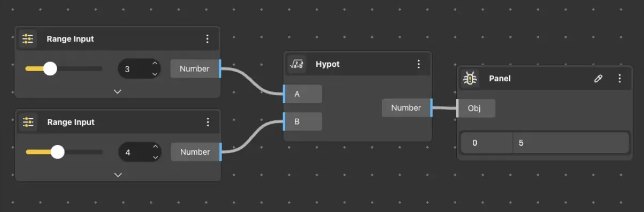Click the Number output port of the first Range Input
Viewport: 644px width, 212px height.
tap(196, 68)
